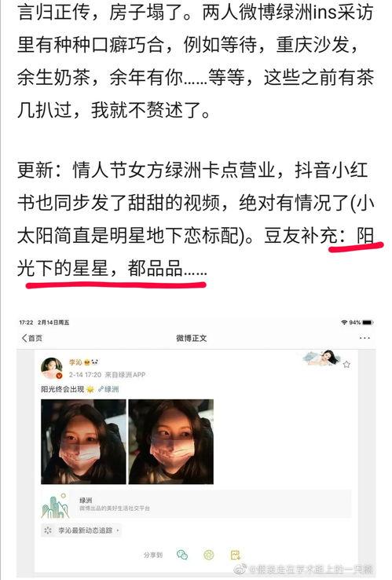Click the battery status icon
The width and height of the screenshot is (392, 580).
(x=368, y=322)
